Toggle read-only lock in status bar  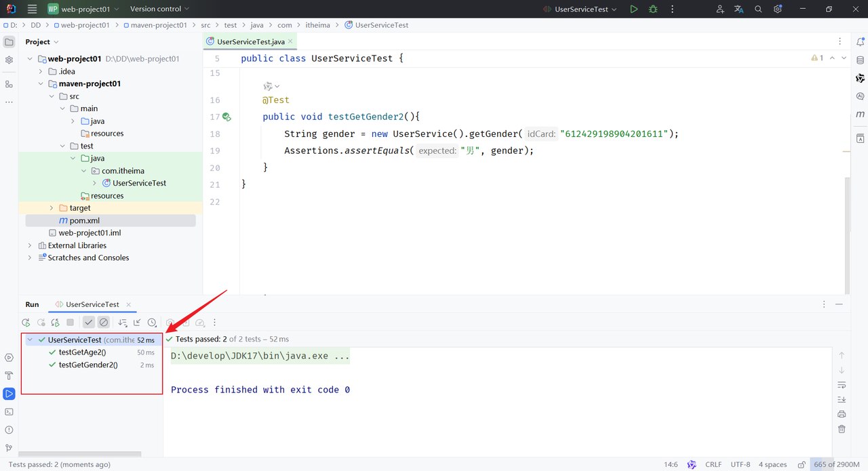click(802, 464)
